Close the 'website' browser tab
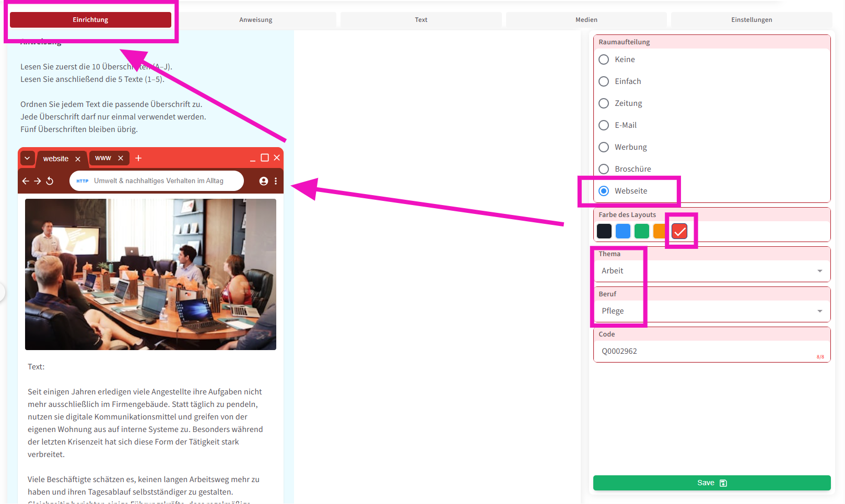 pyautogui.click(x=78, y=159)
